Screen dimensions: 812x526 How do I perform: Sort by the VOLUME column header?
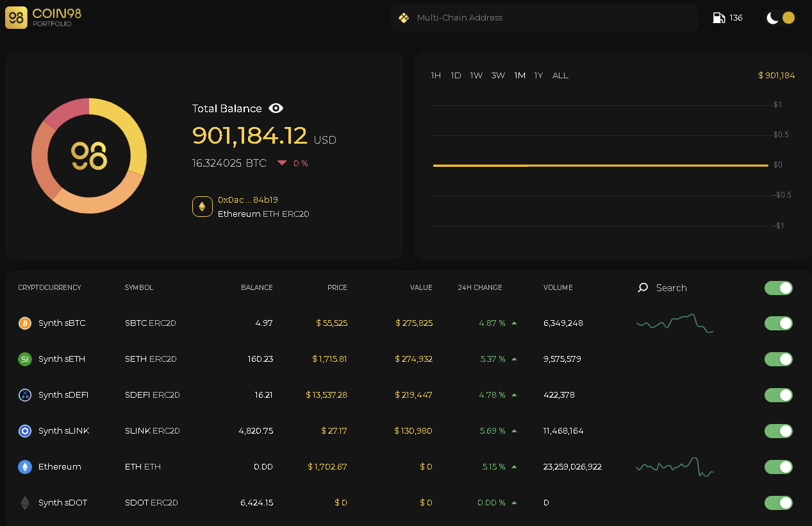558,288
